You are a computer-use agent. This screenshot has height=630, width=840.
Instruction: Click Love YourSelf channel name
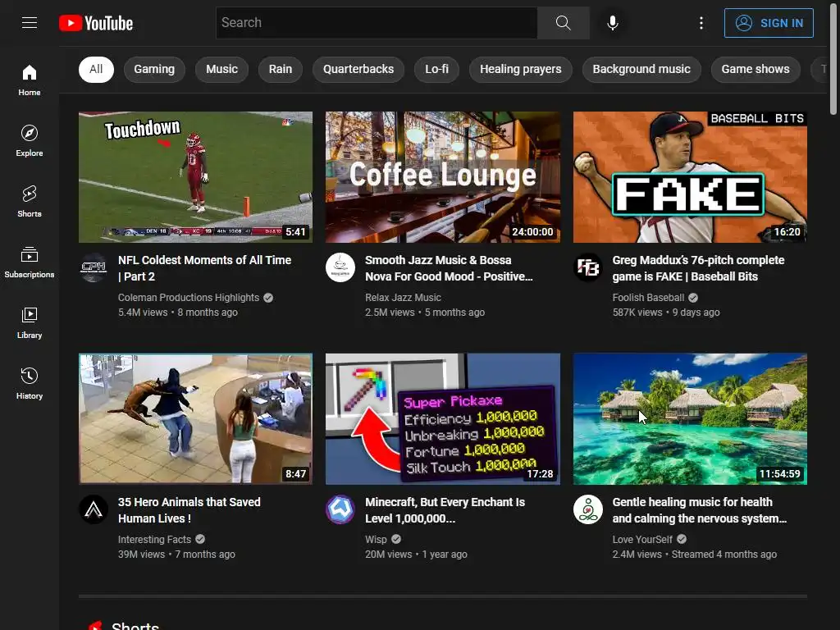click(x=641, y=540)
